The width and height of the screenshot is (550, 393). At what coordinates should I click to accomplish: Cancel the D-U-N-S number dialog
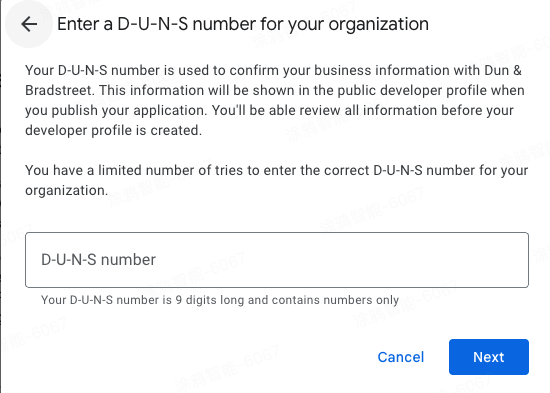401,357
